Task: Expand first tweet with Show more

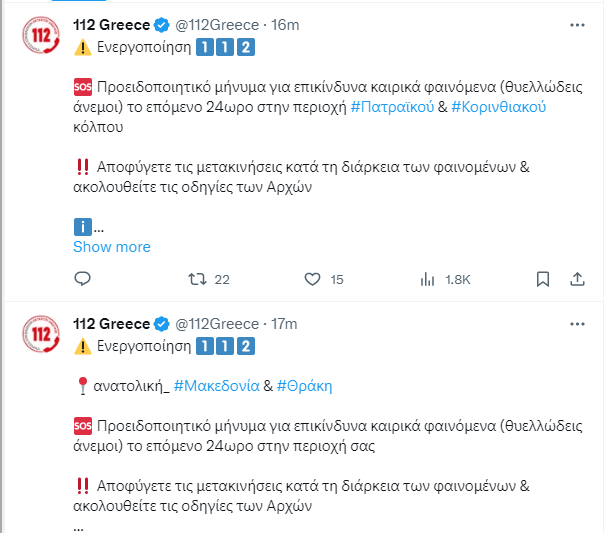Action: tap(112, 247)
